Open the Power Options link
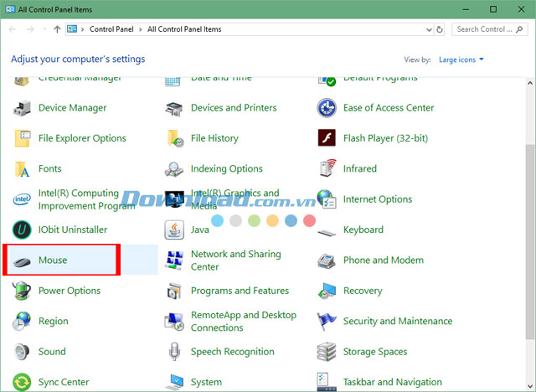Viewport: 536px width, 392px height. point(70,291)
